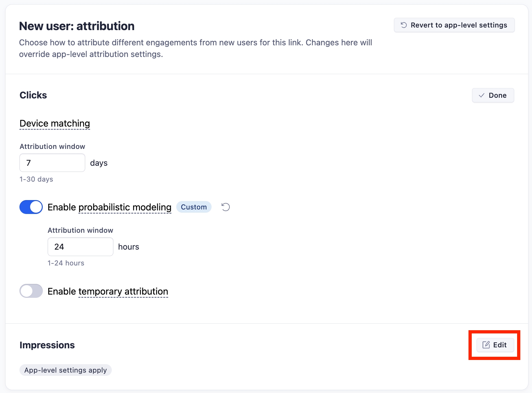Click the 1-24 hours hint text
532x393 pixels.
point(66,263)
